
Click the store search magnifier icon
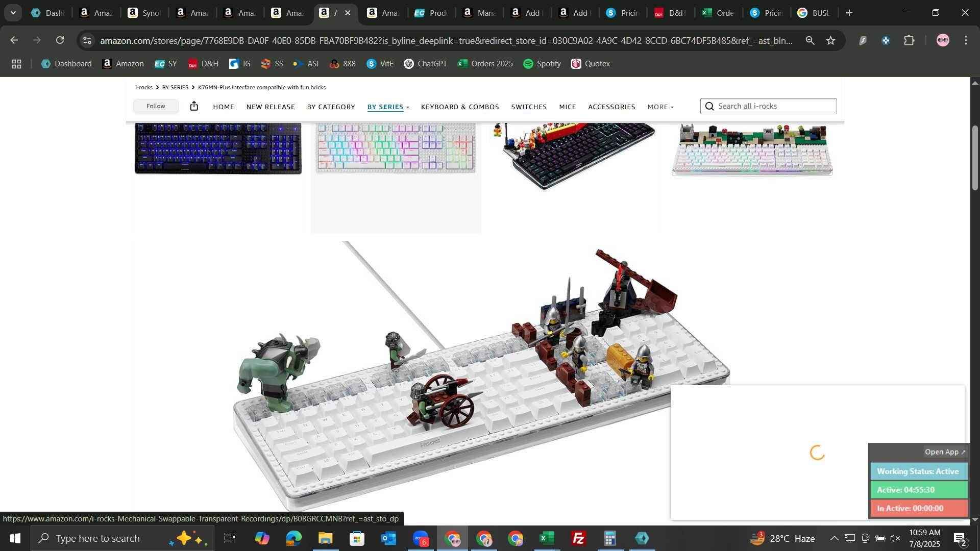coord(709,106)
